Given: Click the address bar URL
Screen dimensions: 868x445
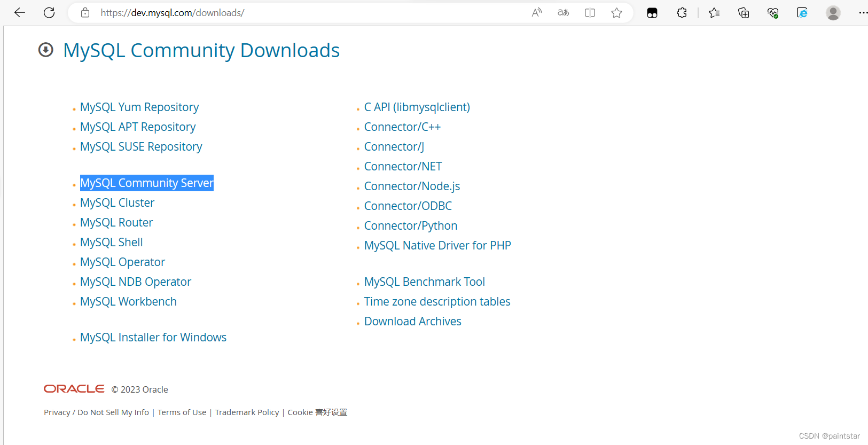Looking at the screenshot, I should point(173,12).
